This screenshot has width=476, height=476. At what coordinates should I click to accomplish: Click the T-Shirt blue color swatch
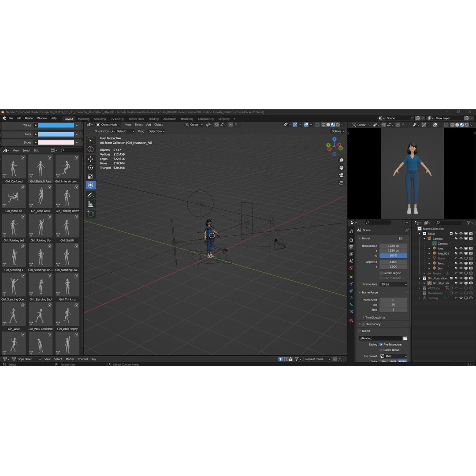pos(56,125)
